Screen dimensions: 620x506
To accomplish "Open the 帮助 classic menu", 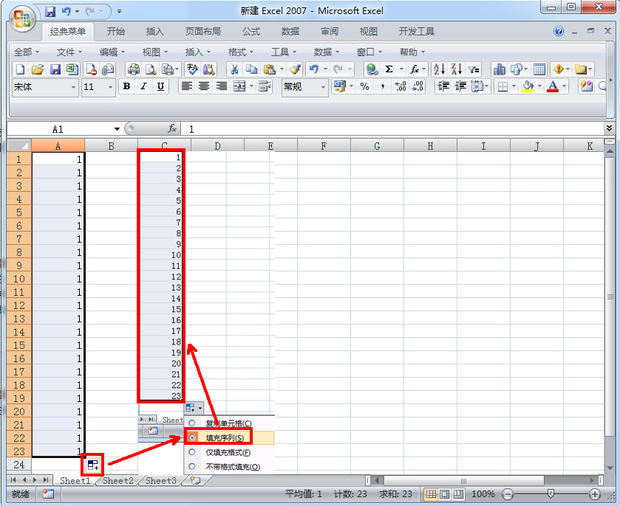I will (412, 52).
